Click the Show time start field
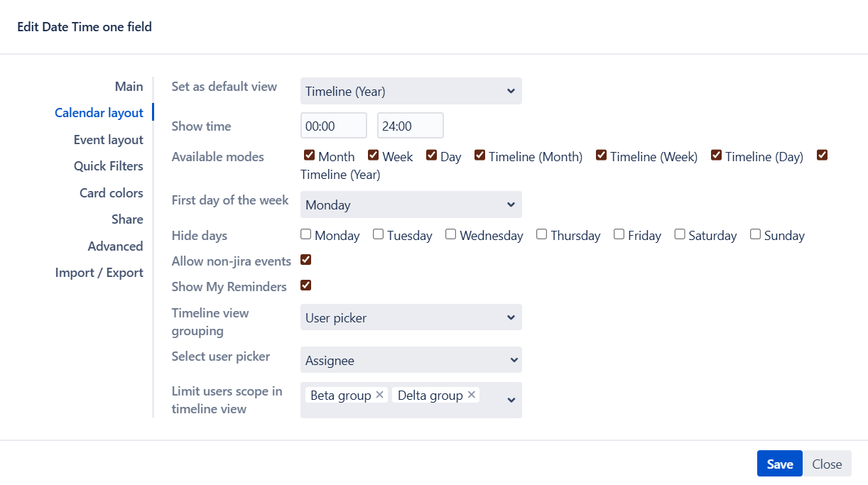Image resolution: width=868 pixels, height=485 pixels. 333,126
